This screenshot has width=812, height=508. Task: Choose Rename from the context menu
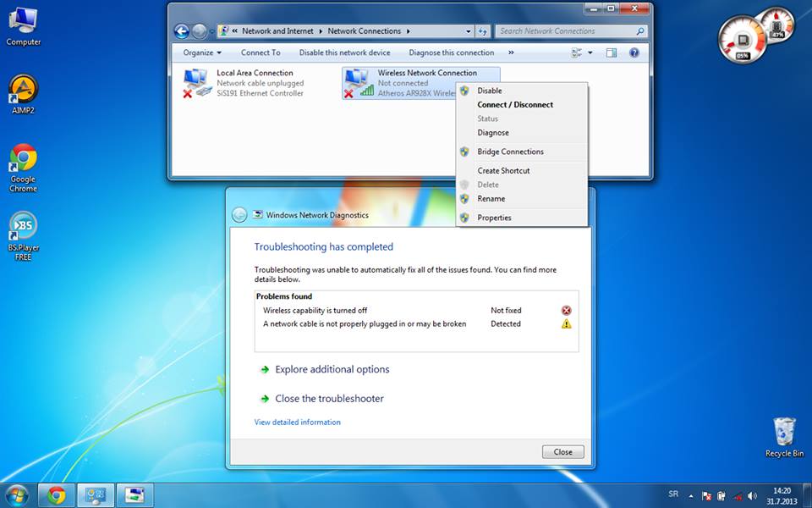pyautogui.click(x=522, y=198)
